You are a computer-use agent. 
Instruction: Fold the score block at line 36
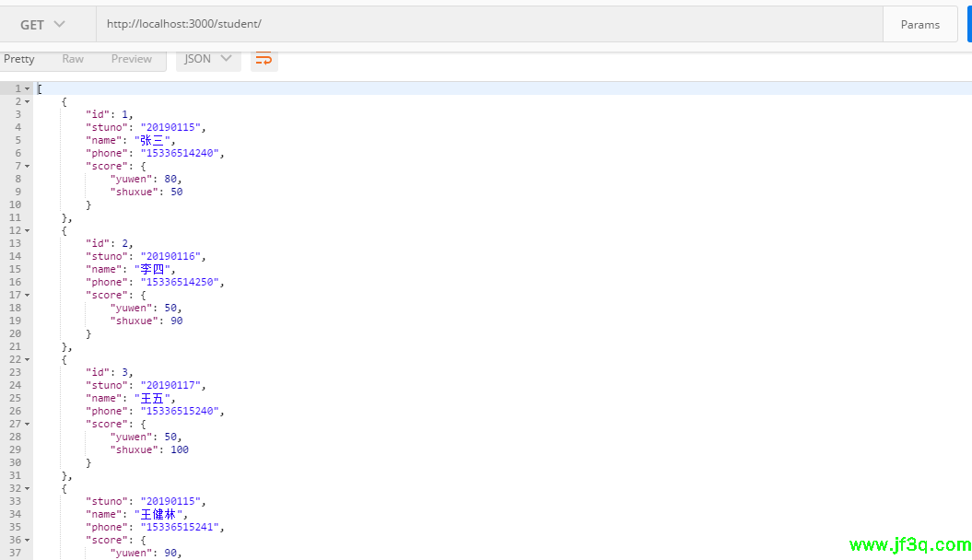pos(28,540)
